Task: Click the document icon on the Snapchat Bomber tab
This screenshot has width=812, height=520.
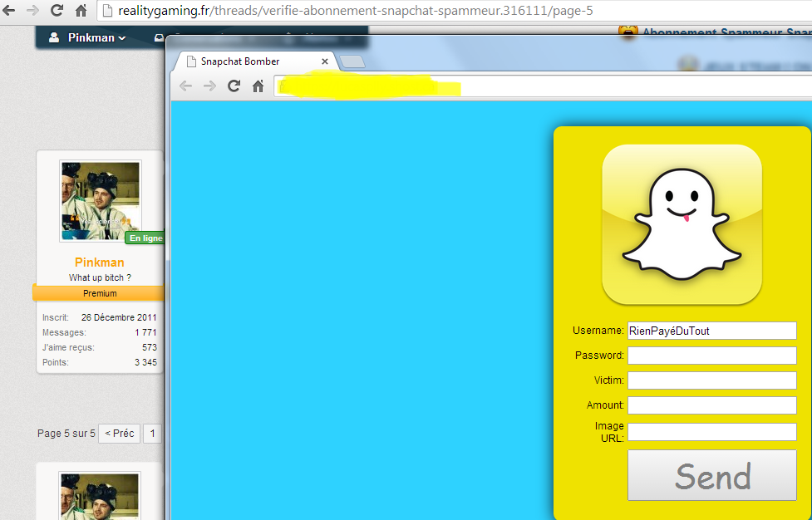Action: (191, 61)
